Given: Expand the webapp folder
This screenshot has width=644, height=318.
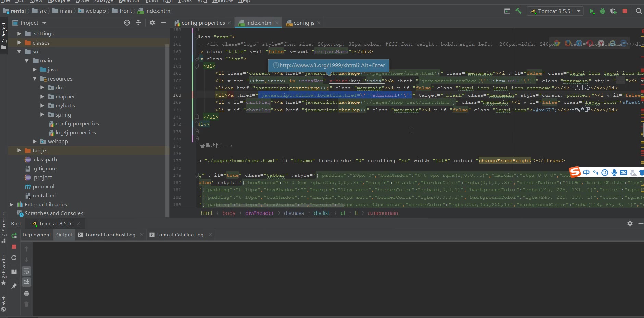Looking at the screenshot, I should click(x=35, y=142).
